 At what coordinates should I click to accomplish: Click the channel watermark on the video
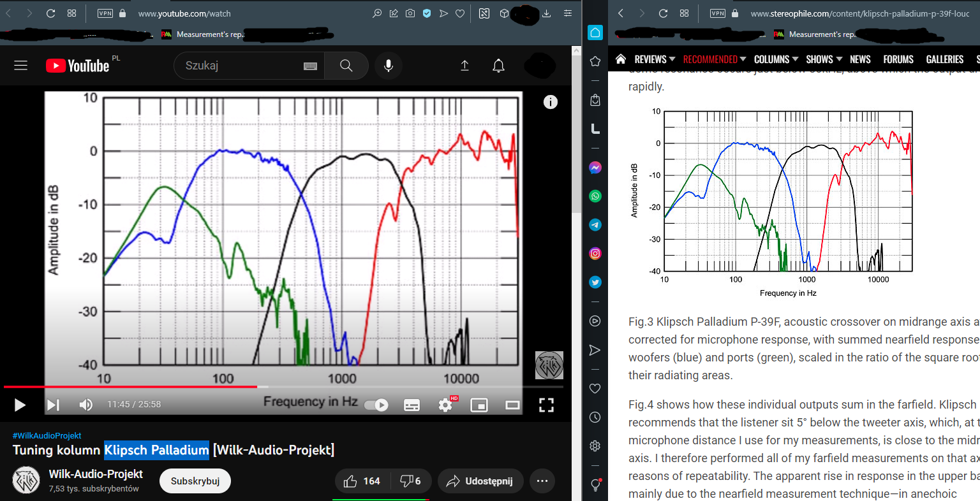[549, 365]
